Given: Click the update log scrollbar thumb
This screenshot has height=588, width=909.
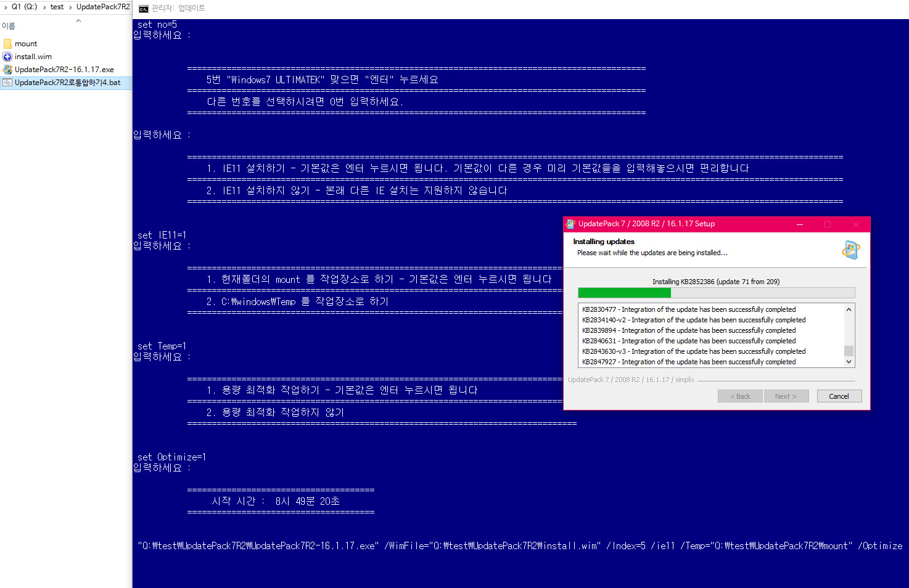Looking at the screenshot, I should [849, 351].
